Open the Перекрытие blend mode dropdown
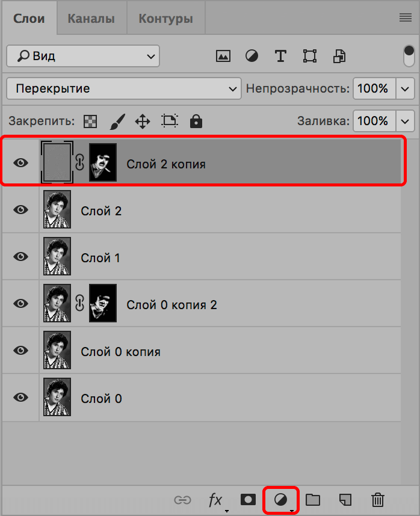 (123, 88)
